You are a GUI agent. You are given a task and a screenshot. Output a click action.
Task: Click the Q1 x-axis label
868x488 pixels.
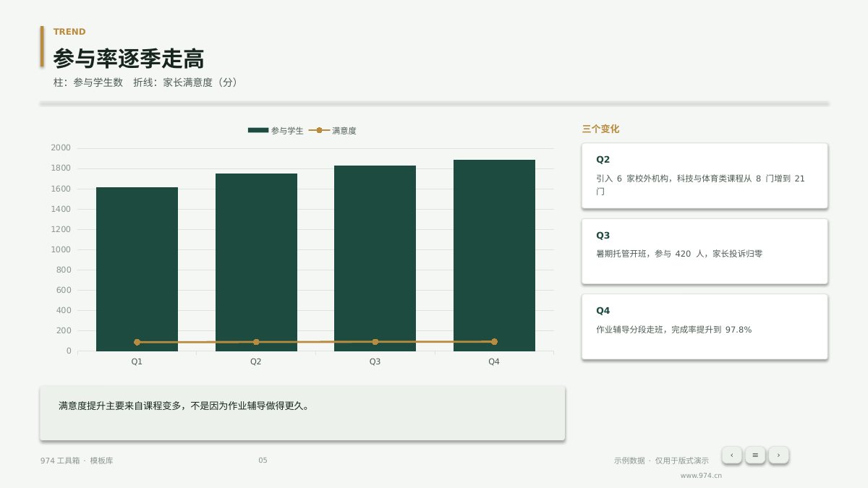tap(137, 361)
